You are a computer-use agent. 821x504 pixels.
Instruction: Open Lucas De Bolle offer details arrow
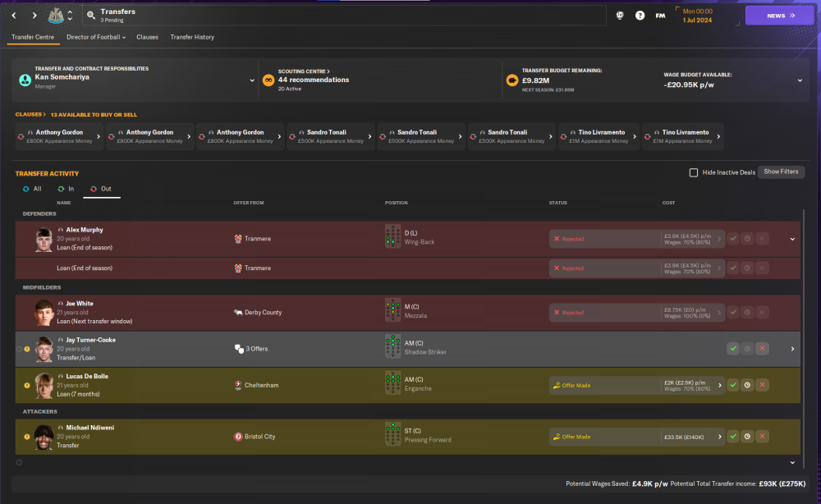[719, 385]
